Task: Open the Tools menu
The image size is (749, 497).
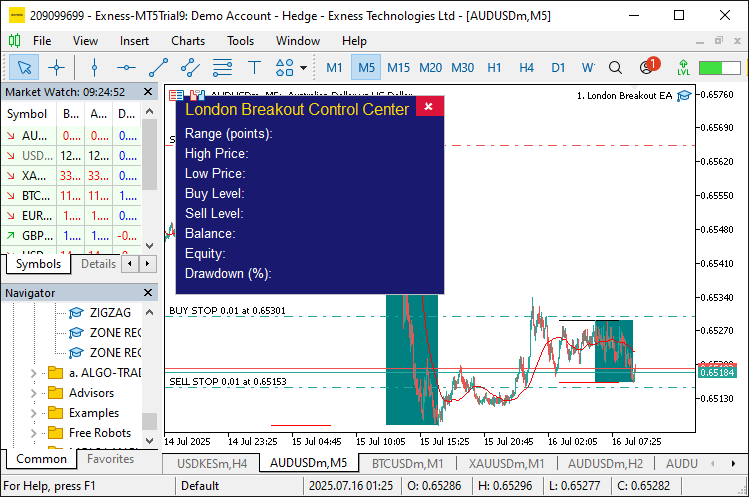Action: pyautogui.click(x=240, y=41)
